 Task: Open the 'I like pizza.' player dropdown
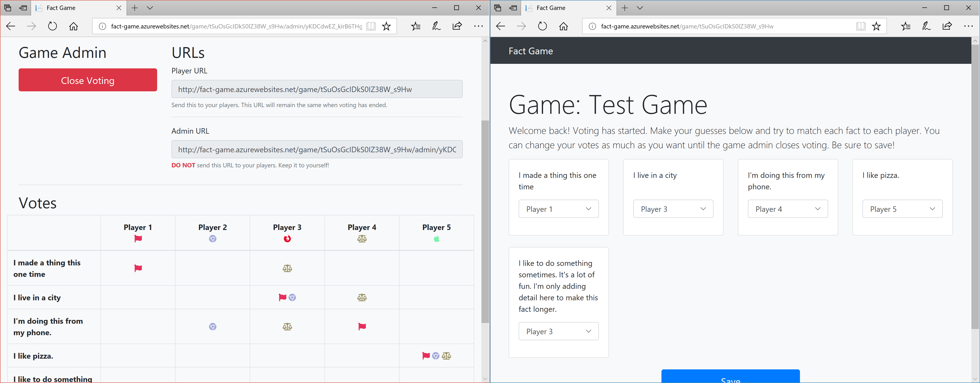[902, 209]
